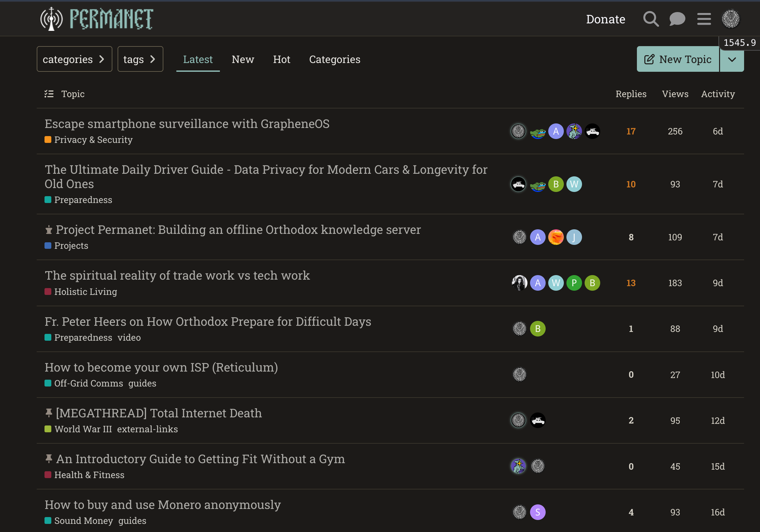Click the orange Privacy & Security category swatch
760x532 pixels.
(x=48, y=139)
